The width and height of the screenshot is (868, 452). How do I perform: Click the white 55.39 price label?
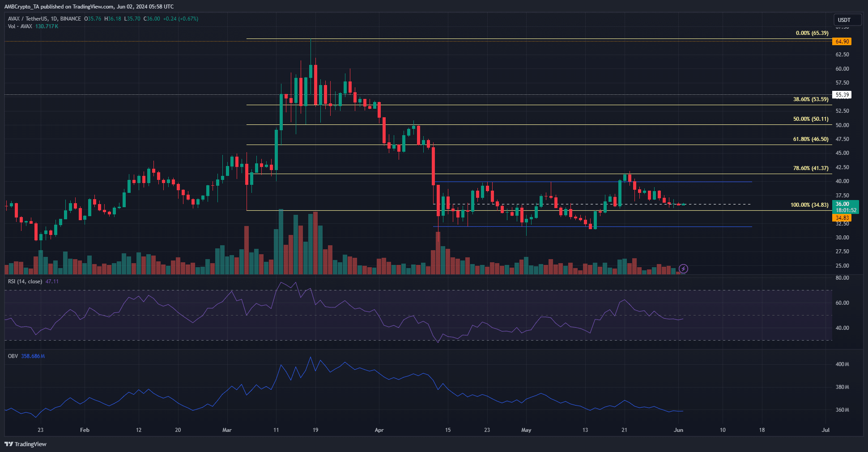coord(842,95)
